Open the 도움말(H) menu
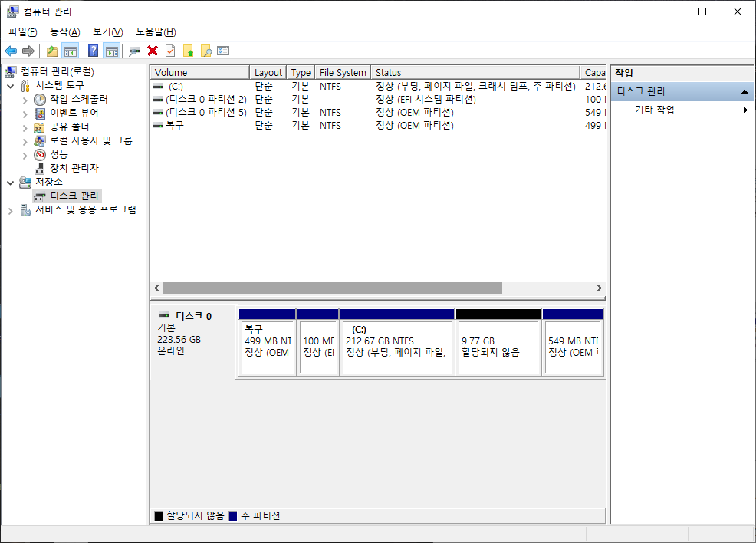Viewport: 756px width, 543px height. tap(156, 31)
